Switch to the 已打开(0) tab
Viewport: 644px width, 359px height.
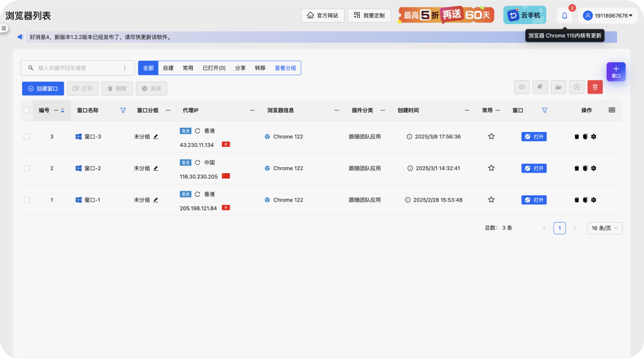click(214, 68)
